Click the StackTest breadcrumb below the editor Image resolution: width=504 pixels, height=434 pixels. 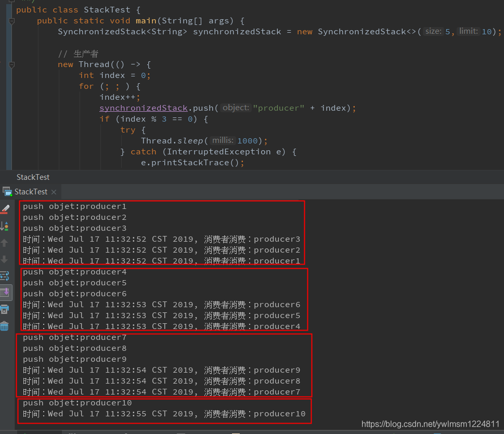click(33, 177)
